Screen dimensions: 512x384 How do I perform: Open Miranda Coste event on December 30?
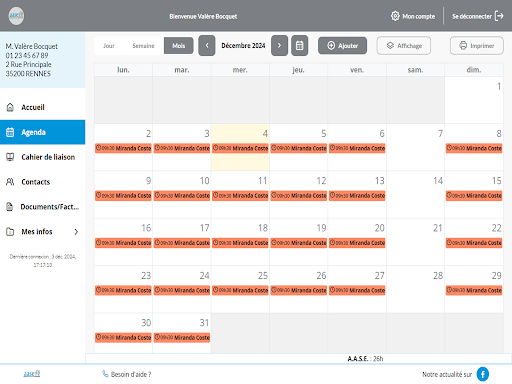[123, 338]
